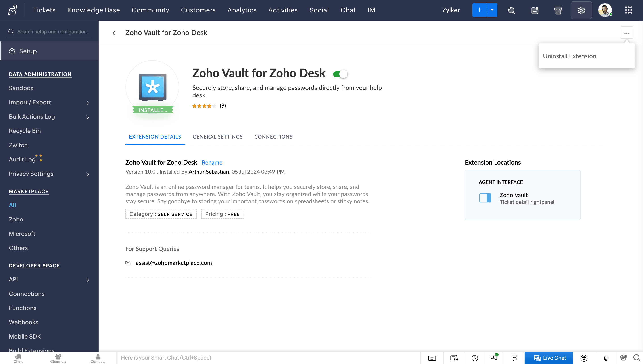Image resolution: width=643 pixels, height=364 pixels.
Task: Open the apps grid launcher icon
Action: pos(628,10)
